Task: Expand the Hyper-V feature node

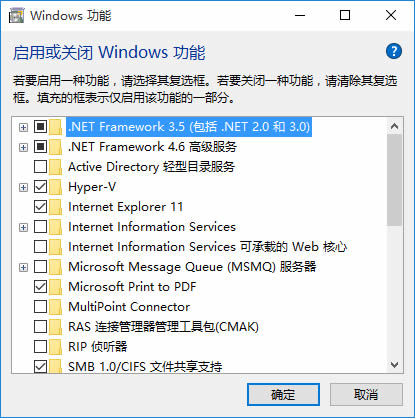Action: click(x=23, y=187)
